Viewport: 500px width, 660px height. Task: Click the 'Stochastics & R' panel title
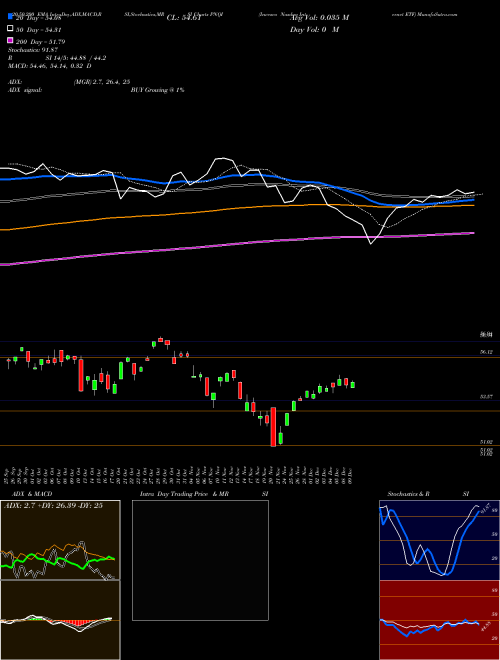coord(409,494)
